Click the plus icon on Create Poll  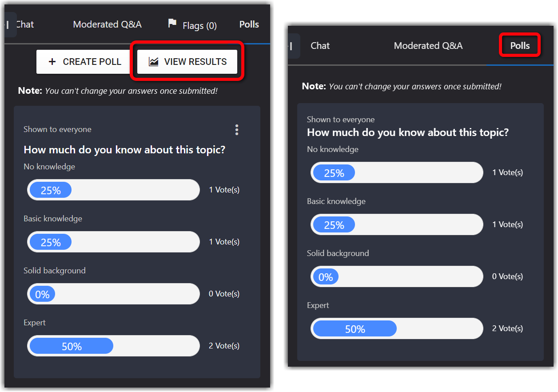(x=52, y=62)
